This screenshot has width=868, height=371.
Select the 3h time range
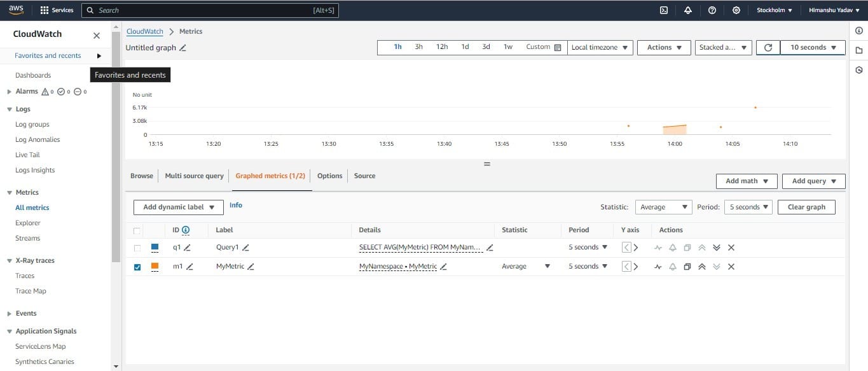click(418, 47)
